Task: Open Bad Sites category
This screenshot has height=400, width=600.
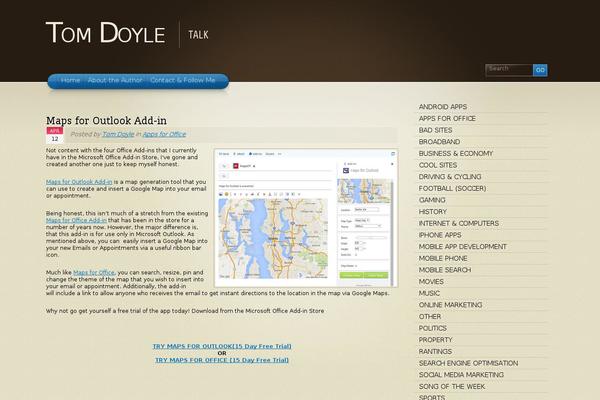Action: pyautogui.click(x=435, y=130)
